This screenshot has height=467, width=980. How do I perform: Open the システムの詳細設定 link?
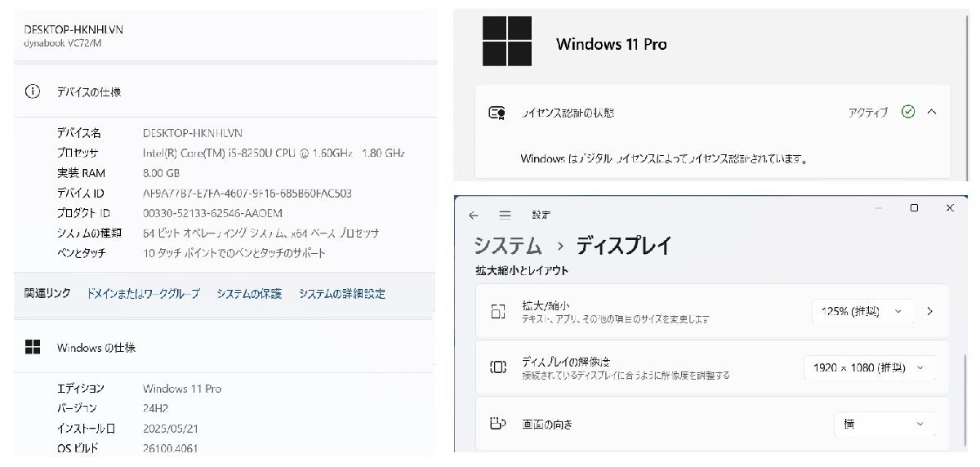click(341, 294)
